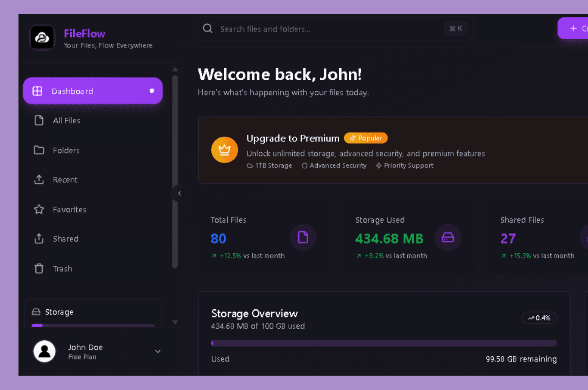Viewport: 588px width, 390px height.
Task: Click the Priority Support lightning icon
Action: click(x=378, y=166)
